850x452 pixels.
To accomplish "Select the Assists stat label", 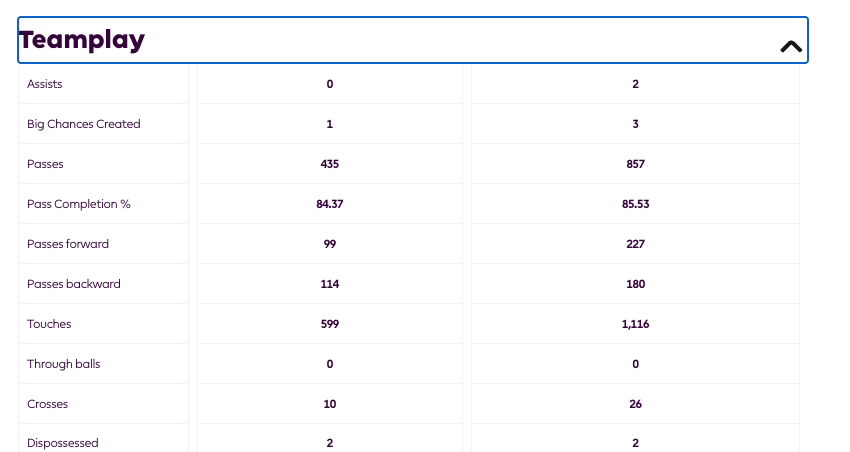I will tap(44, 84).
